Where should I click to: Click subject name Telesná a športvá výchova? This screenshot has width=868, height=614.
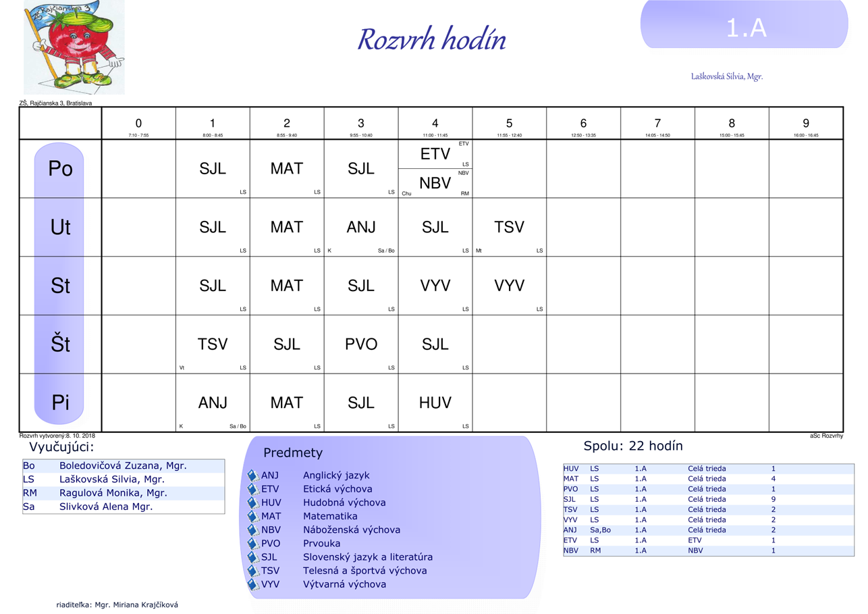[x=365, y=571]
